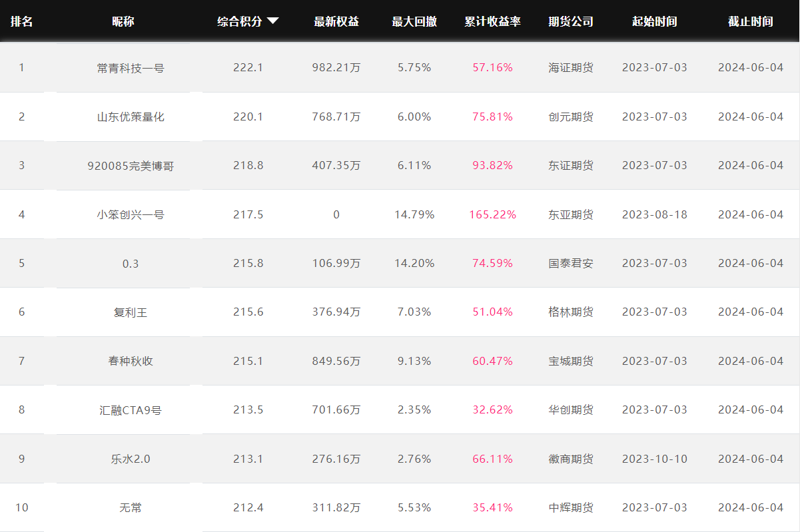Open nickname 山东优策量化
The image size is (800, 532).
pyautogui.click(x=131, y=117)
